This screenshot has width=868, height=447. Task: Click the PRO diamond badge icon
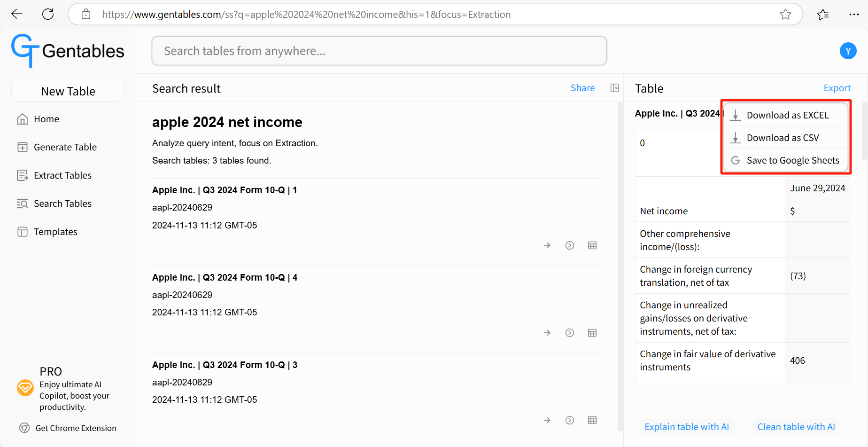point(25,388)
